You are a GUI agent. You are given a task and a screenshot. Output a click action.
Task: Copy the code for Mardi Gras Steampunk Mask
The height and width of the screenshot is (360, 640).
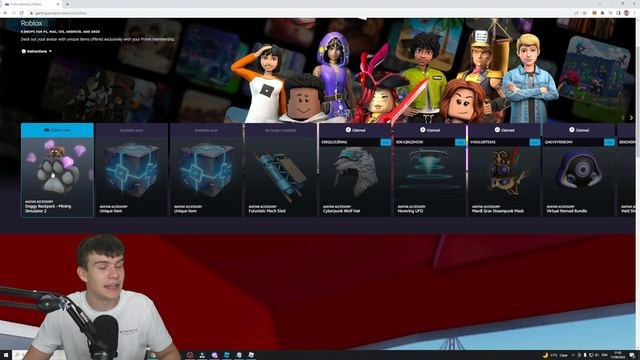(535, 142)
